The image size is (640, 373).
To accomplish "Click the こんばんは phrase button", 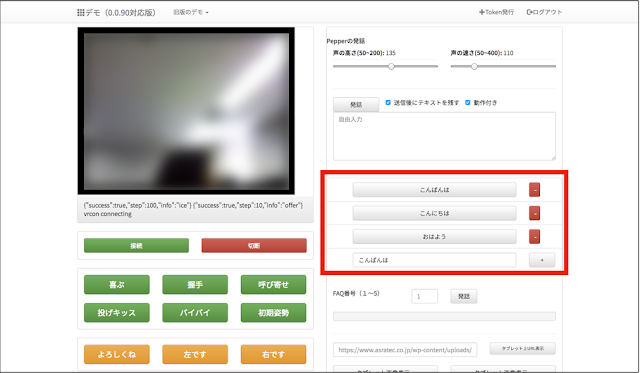I will click(434, 190).
